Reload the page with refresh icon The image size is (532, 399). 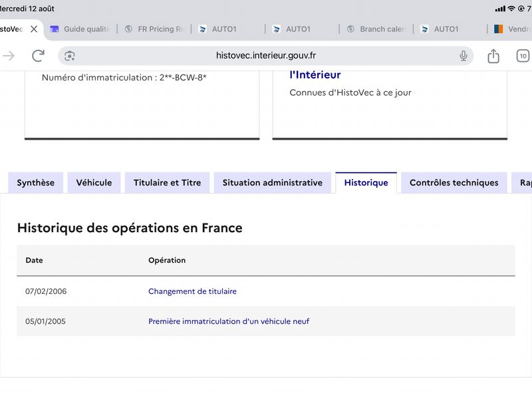(38, 56)
